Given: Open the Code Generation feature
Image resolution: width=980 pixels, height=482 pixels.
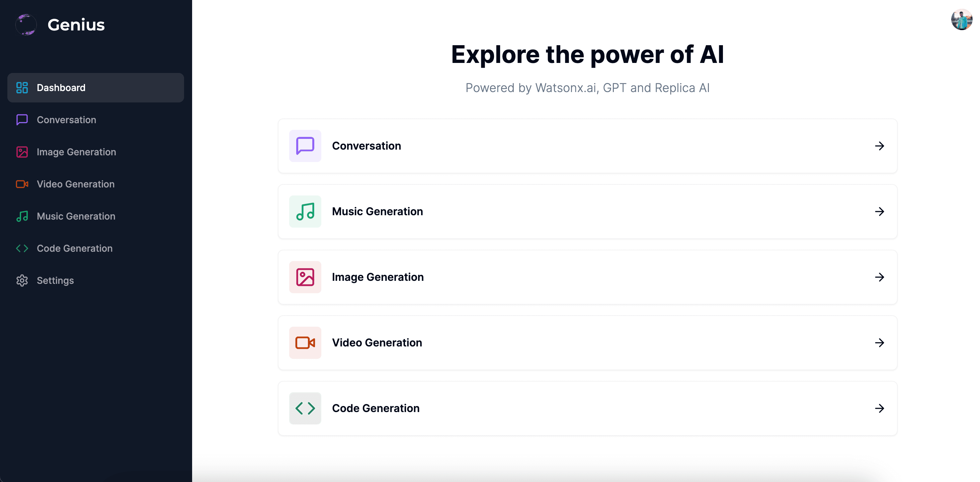Looking at the screenshot, I should point(587,408).
